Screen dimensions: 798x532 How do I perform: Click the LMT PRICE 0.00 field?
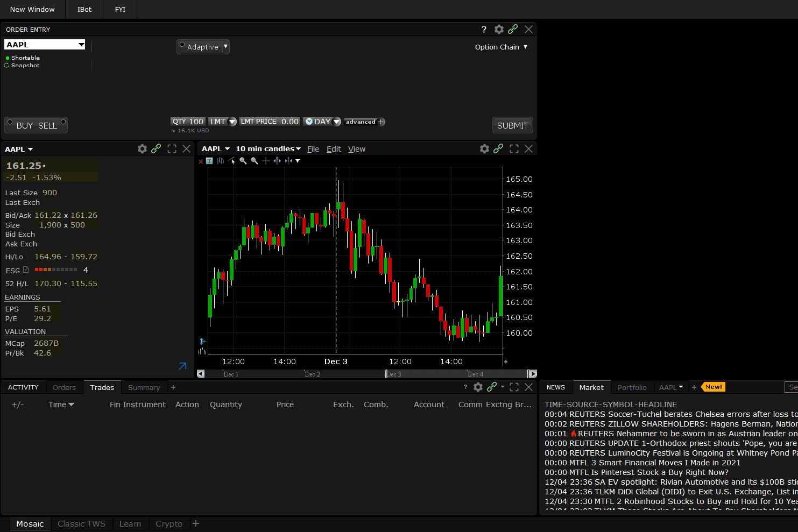click(270, 122)
